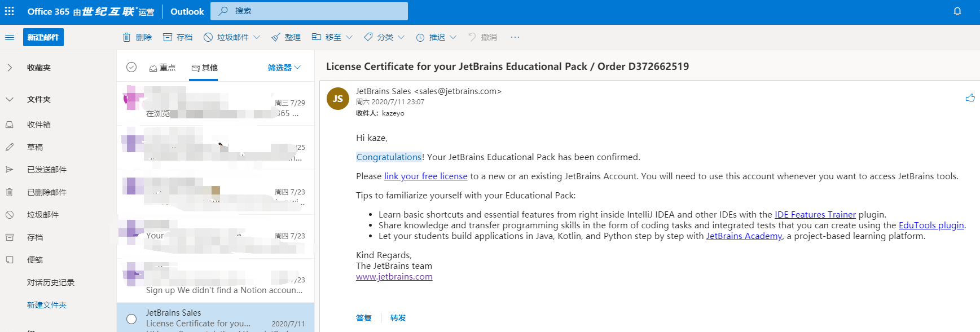Click the sender name JetBrains Sales in header

(x=384, y=91)
